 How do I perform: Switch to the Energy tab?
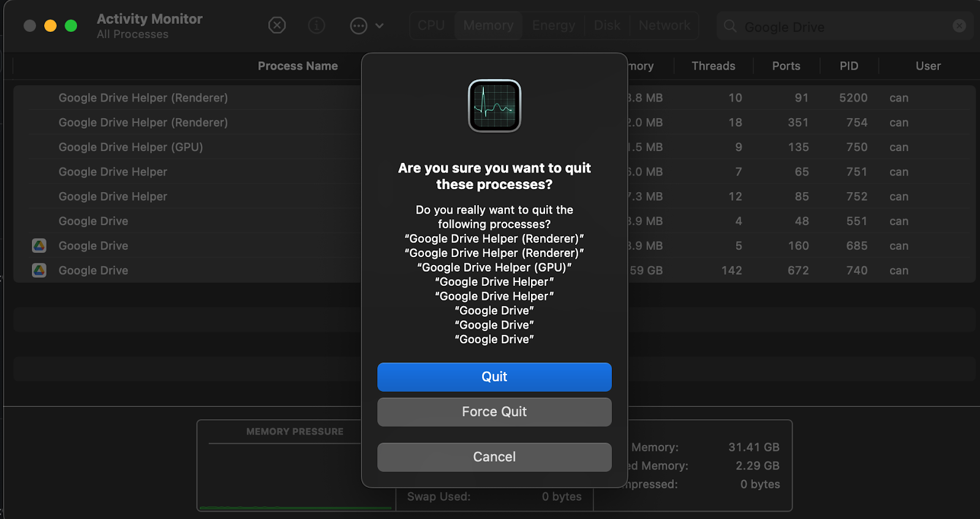[x=554, y=26]
